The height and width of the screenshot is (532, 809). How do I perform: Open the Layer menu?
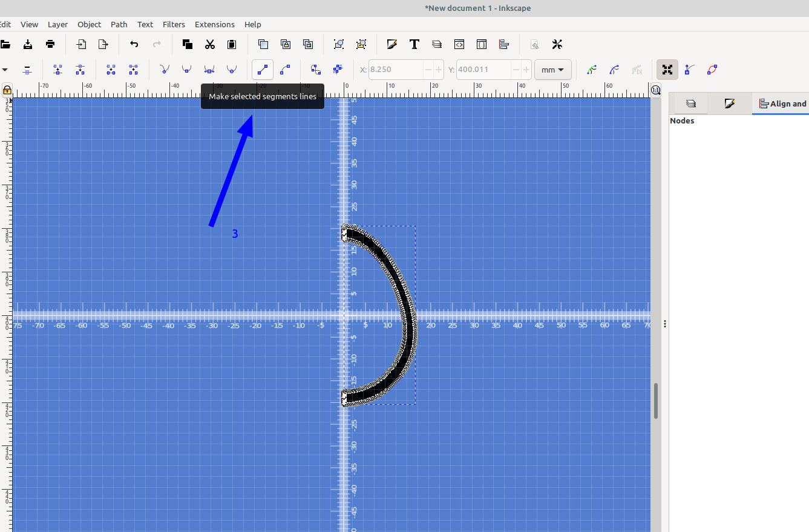[58, 24]
